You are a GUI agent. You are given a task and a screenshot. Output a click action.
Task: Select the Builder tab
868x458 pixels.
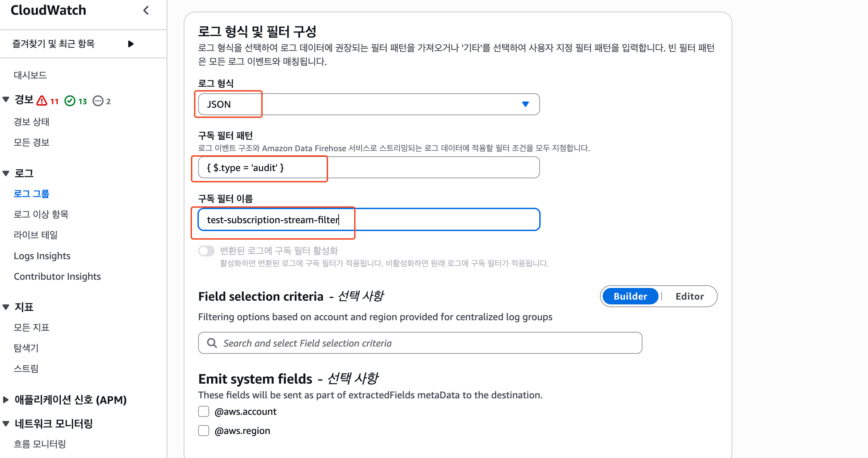pyautogui.click(x=630, y=296)
